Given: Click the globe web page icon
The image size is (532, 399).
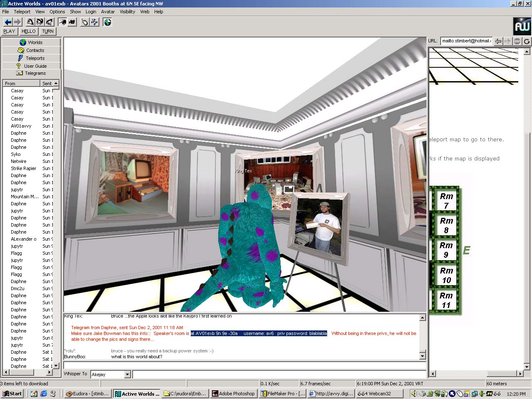Looking at the screenshot, I should [108, 22].
